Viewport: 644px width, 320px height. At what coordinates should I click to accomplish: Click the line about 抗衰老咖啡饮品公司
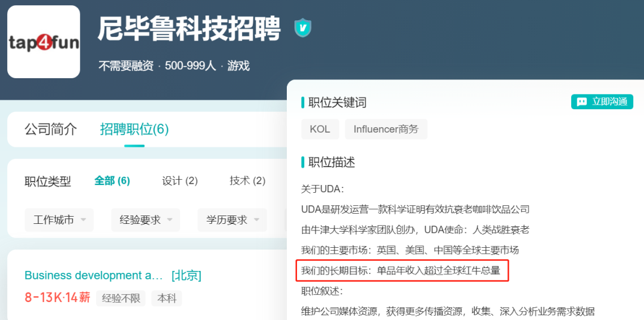(x=415, y=209)
